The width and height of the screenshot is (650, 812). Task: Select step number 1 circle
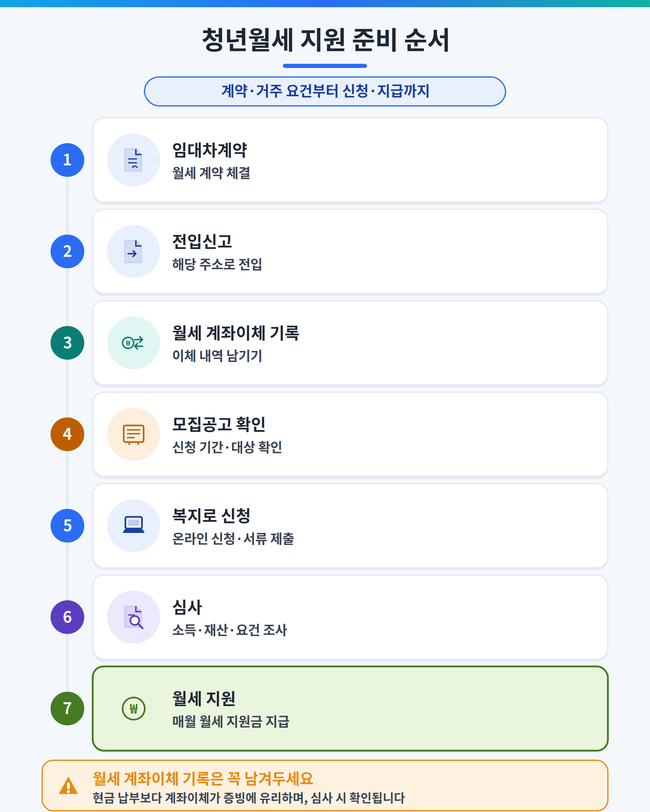(67, 160)
